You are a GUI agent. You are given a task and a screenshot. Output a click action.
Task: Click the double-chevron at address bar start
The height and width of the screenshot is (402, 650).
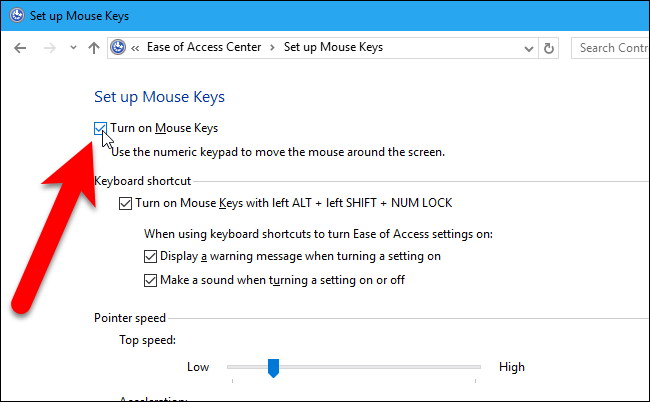coord(136,48)
